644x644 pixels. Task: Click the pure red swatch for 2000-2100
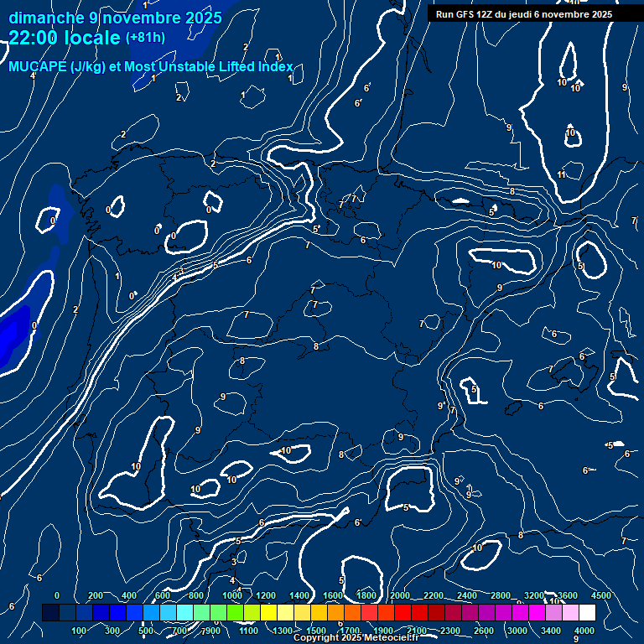click(x=402, y=612)
